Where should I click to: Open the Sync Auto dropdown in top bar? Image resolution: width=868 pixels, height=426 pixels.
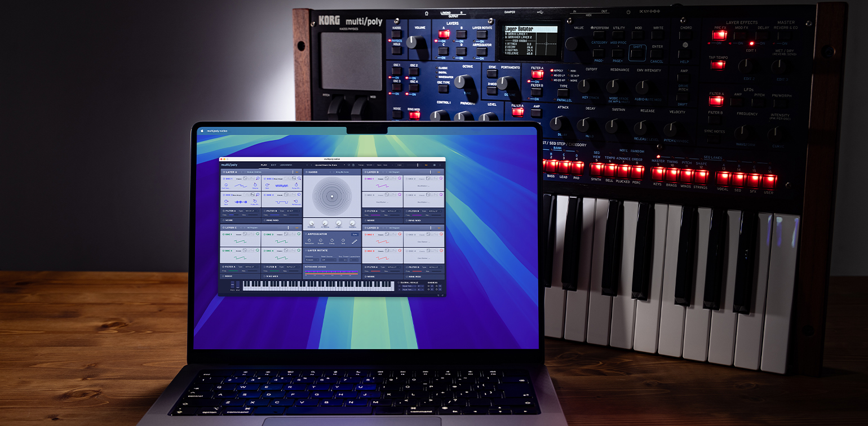click(x=388, y=165)
